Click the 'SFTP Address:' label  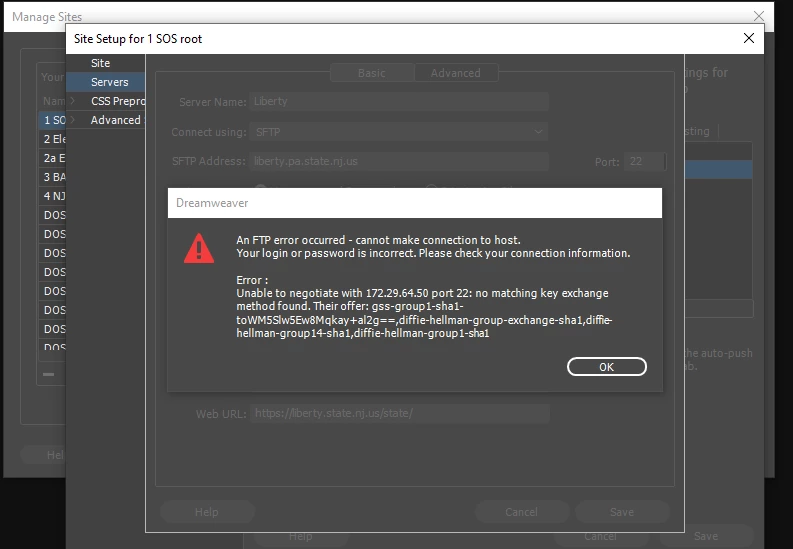[x=209, y=161]
